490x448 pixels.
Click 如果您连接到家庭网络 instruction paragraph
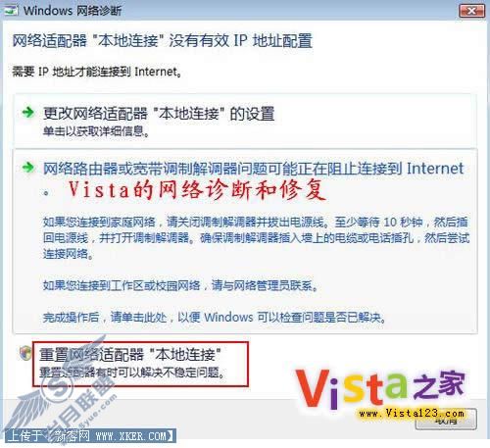256,238
